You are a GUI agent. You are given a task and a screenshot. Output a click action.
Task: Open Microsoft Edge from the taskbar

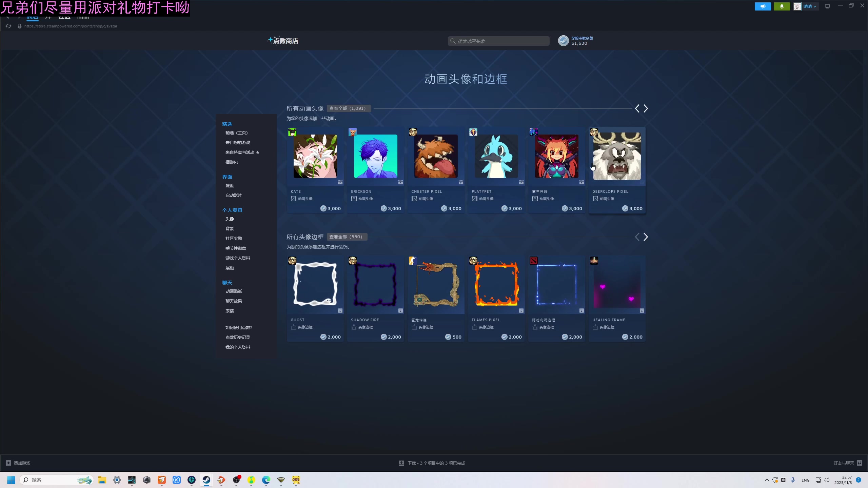pos(266,480)
